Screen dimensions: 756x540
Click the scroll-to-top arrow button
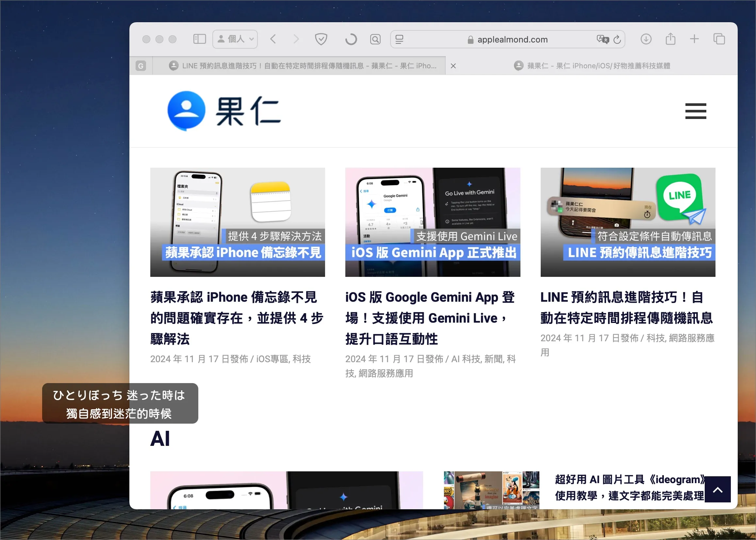pyautogui.click(x=718, y=489)
